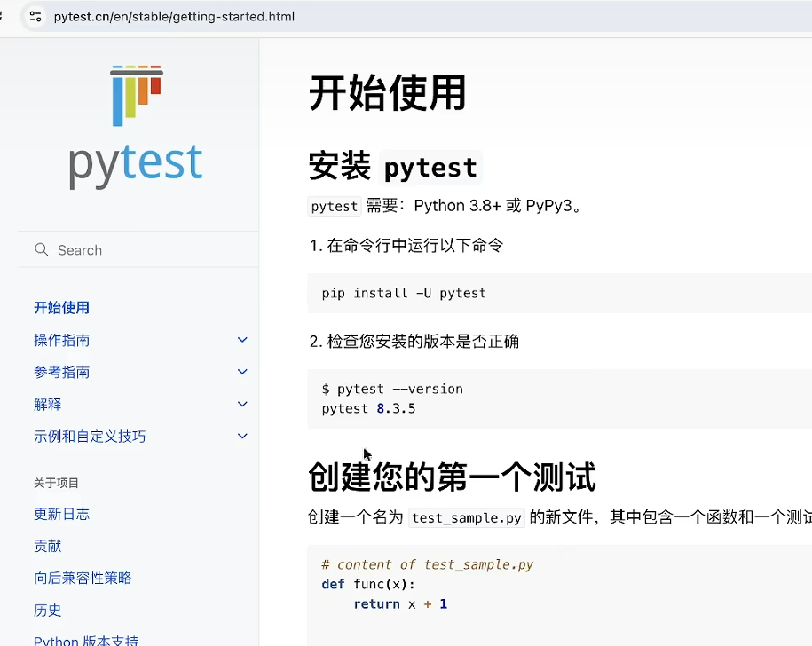Click the 关于项目 sidebar caption
812x646 pixels.
56,483
